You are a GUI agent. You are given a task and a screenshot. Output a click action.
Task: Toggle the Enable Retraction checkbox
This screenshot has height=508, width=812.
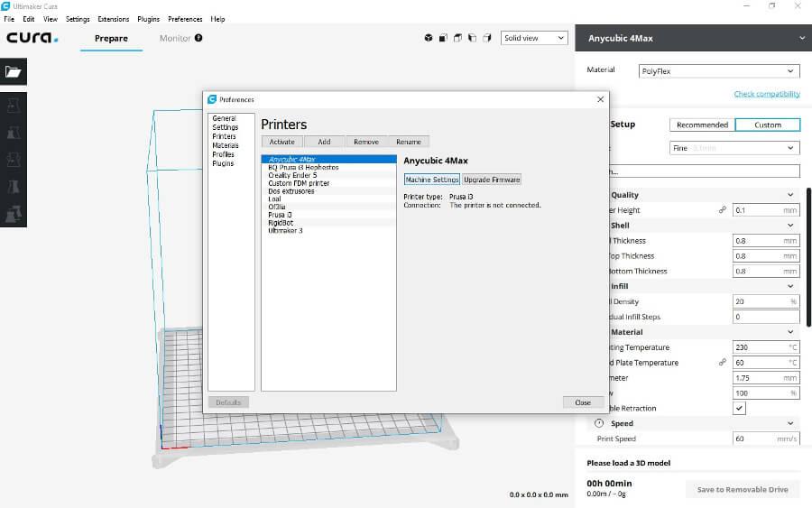[x=739, y=409]
